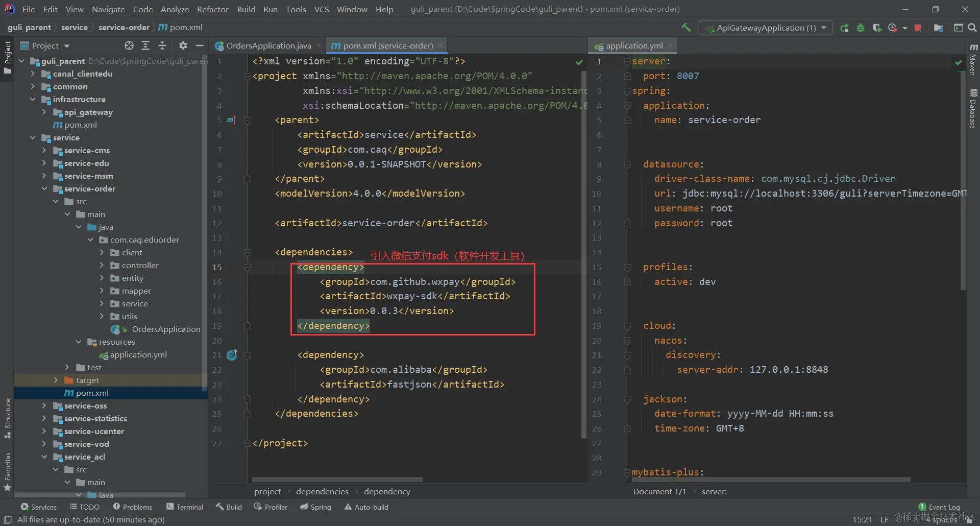
Task: Open the Services tool window
Action: 38,507
